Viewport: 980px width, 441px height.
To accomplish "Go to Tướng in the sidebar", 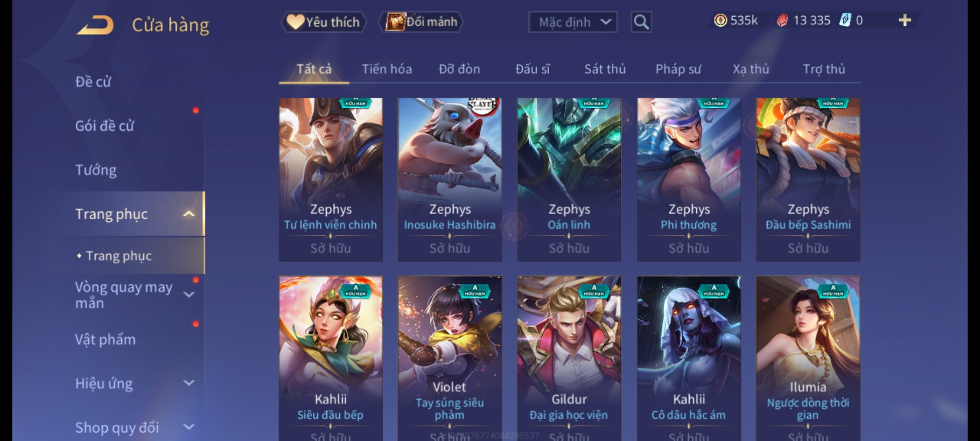I will click(96, 170).
